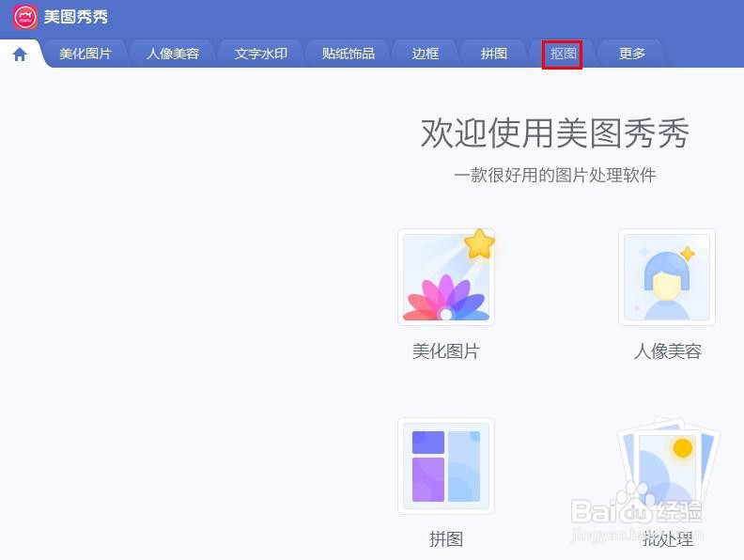Select the 抠图 tab

563,54
